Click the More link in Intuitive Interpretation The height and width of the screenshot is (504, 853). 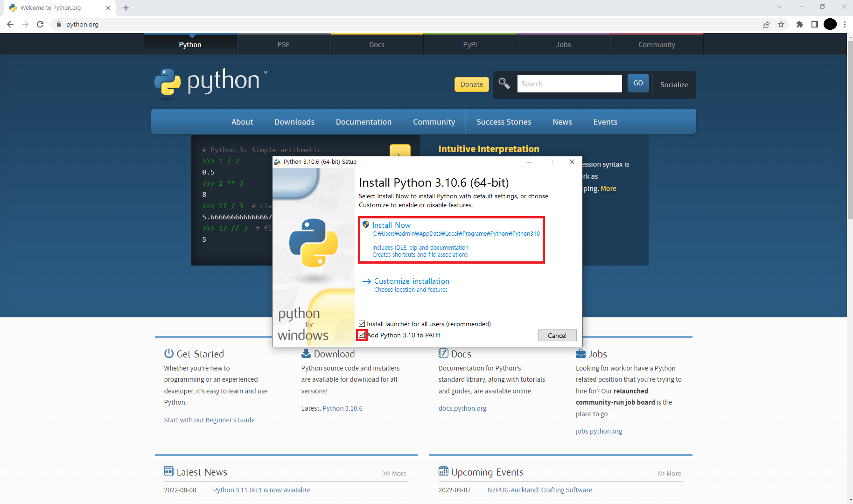(x=608, y=189)
